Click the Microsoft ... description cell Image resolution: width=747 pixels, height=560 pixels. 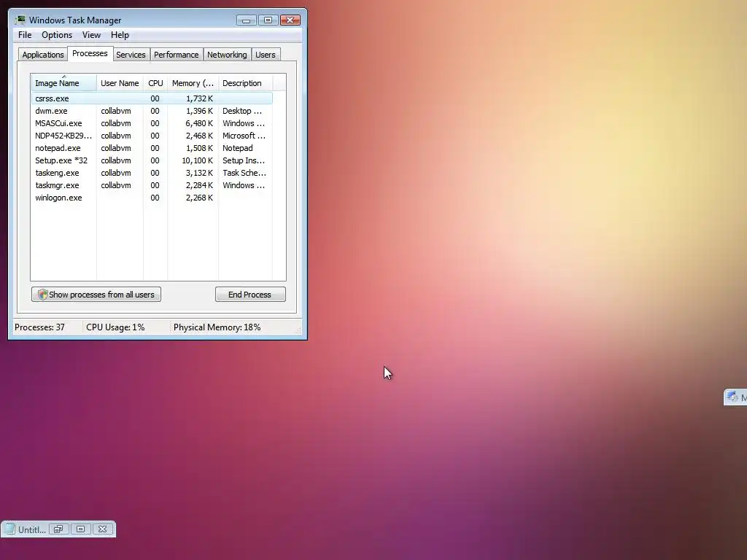pos(244,136)
